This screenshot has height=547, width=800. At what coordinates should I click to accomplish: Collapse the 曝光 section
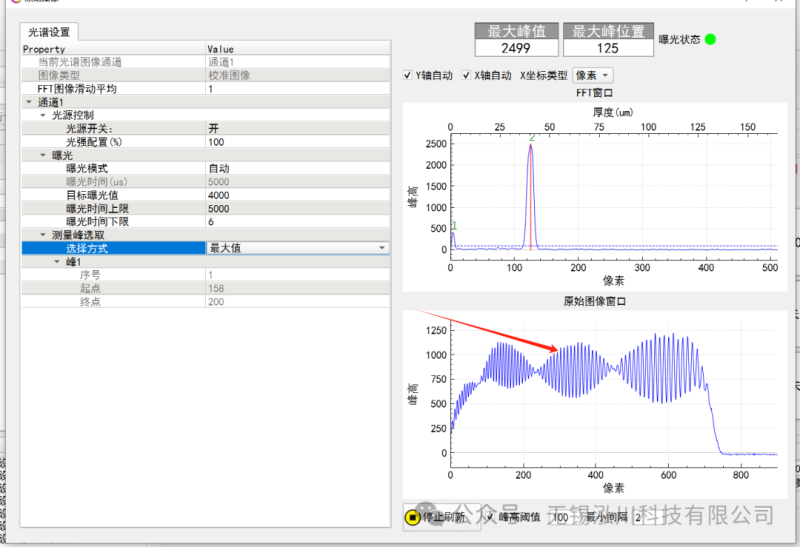(43, 156)
